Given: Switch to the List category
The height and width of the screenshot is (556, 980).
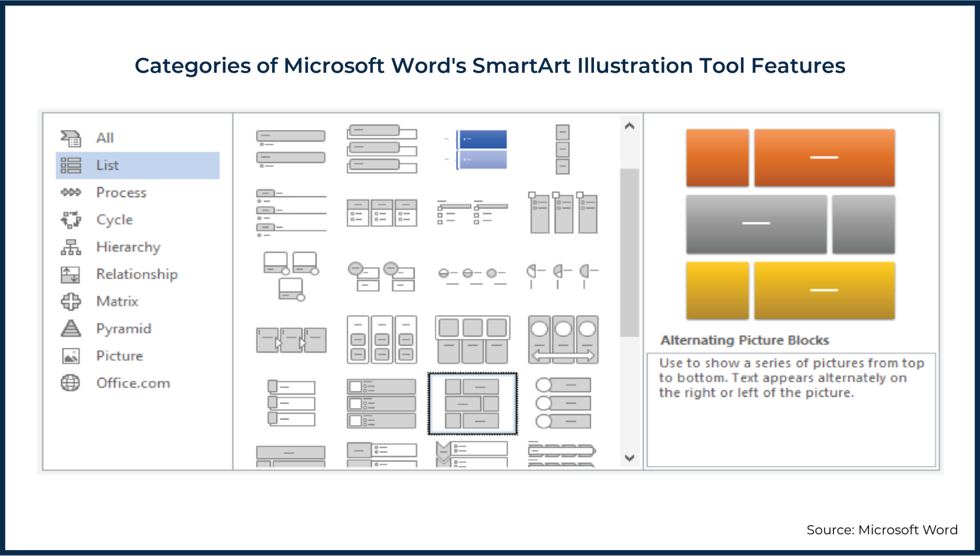Looking at the screenshot, I should pyautogui.click(x=107, y=165).
